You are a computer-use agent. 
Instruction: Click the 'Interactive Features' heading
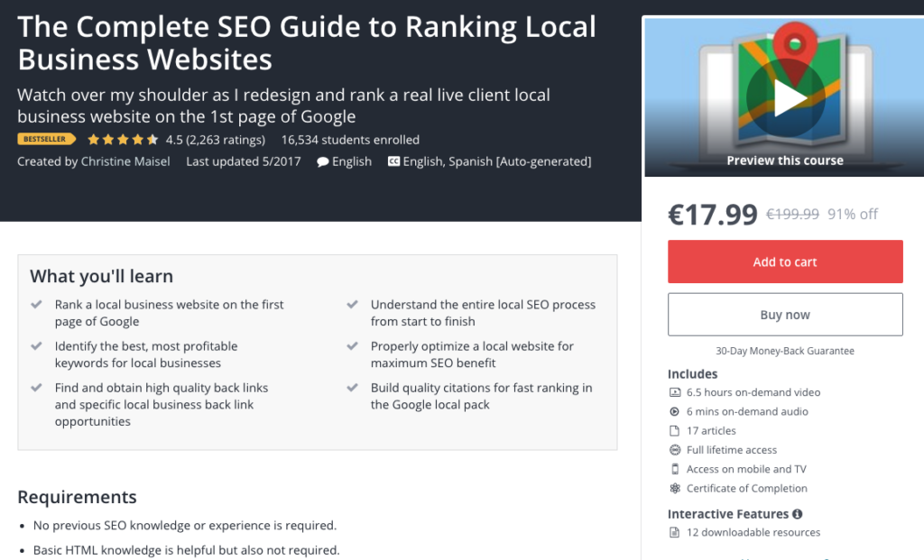[x=728, y=514]
